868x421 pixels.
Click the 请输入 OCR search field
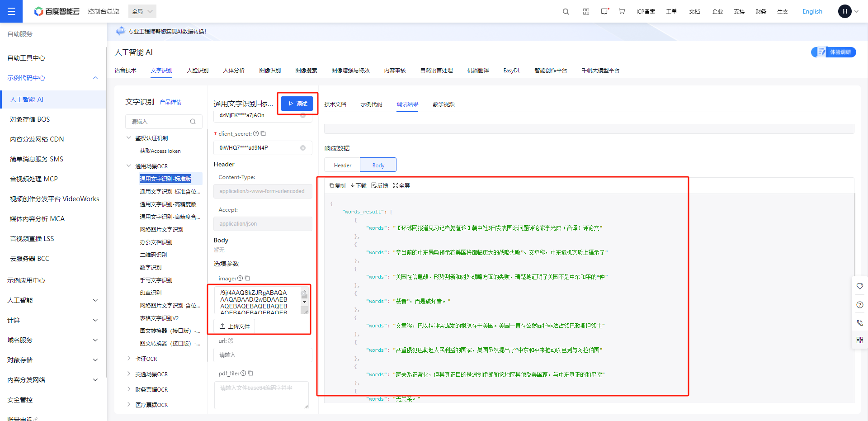164,122
